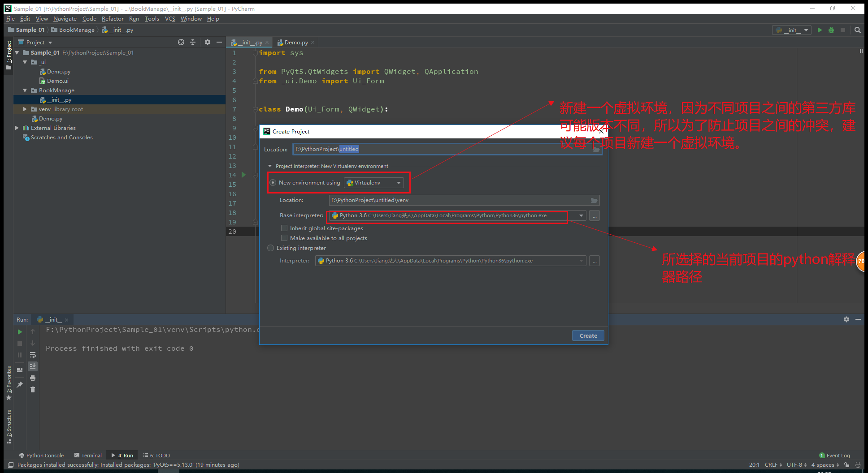The height and width of the screenshot is (473, 868).
Task: Open Terminal tool window tab
Action: (88, 456)
